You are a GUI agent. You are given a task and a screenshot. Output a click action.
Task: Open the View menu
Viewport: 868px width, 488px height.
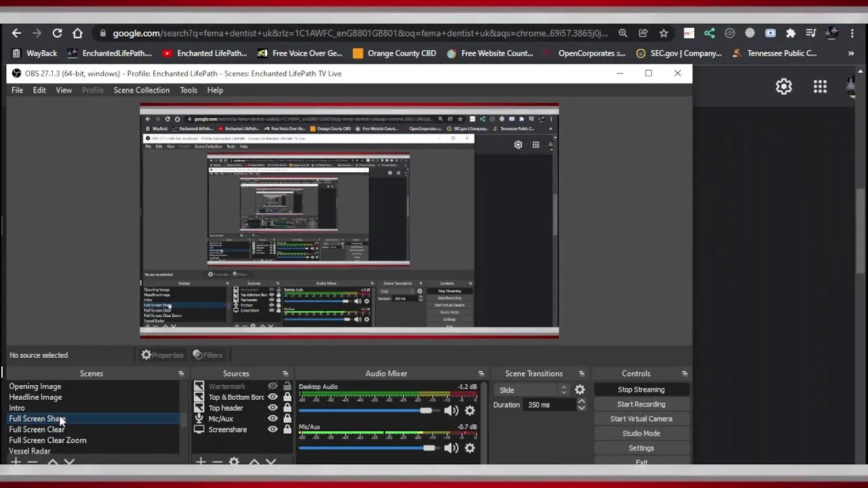(64, 90)
